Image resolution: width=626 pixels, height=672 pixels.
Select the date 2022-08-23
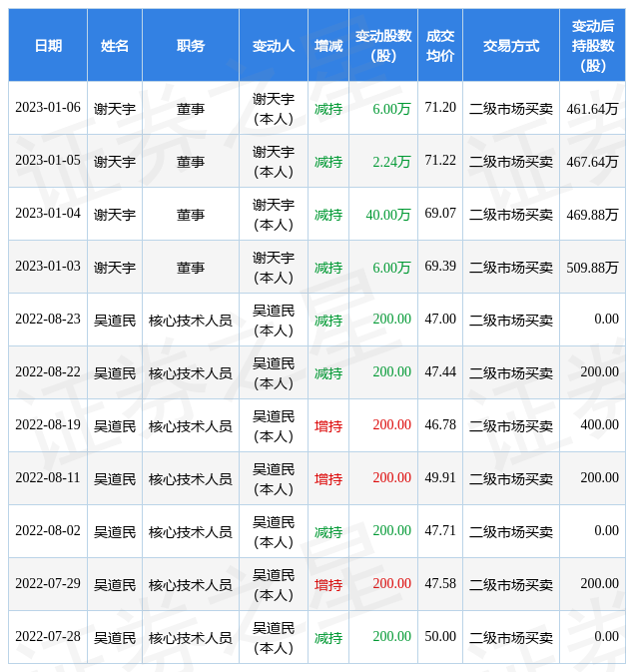pyautogui.click(x=48, y=319)
